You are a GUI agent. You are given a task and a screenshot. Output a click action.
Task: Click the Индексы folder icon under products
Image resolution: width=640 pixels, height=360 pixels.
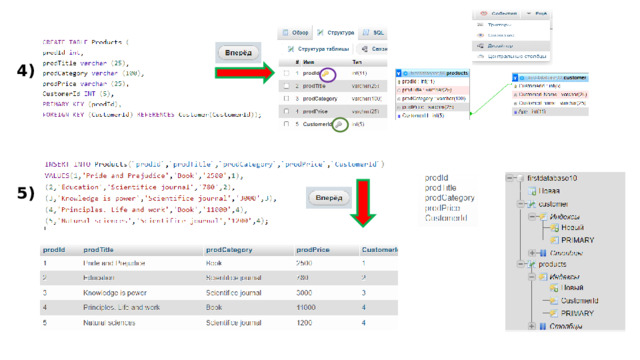pyautogui.click(x=543, y=277)
